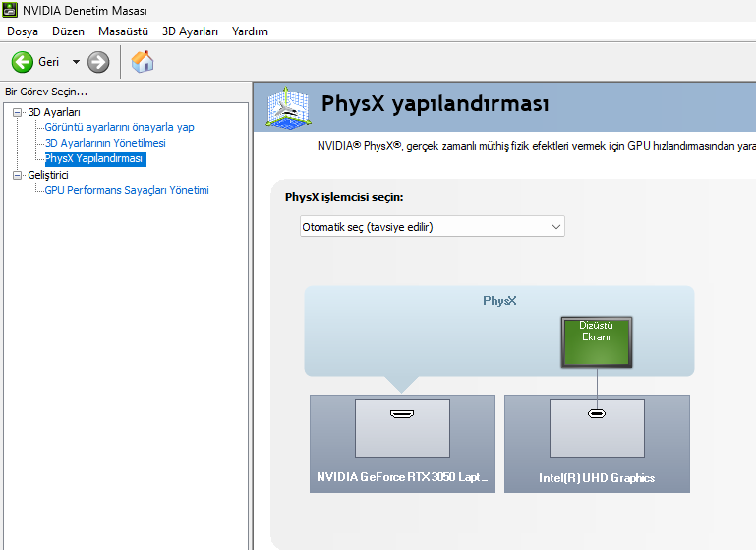756x550 pixels.
Task: Open Görüntü ayarlarını önayarla yap link
Action: tap(119, 127)
